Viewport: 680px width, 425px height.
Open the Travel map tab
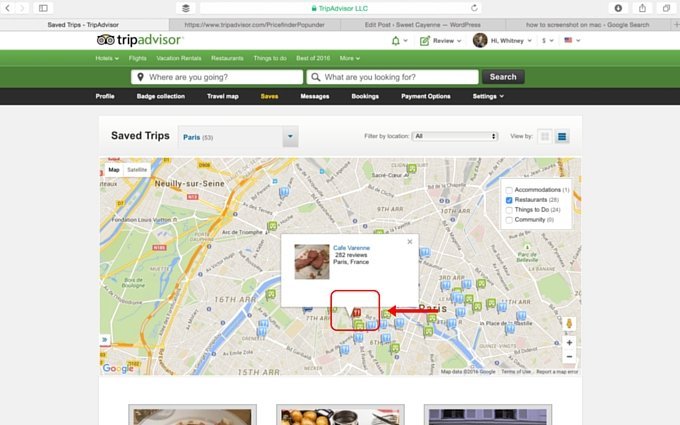[x=223, y=96]
